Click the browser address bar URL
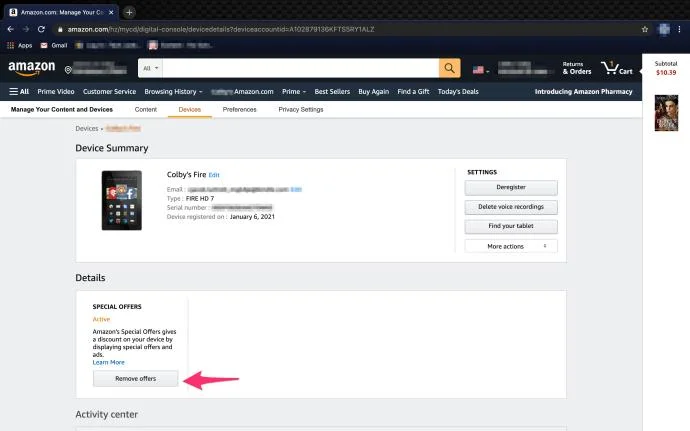 pyautogui.click(x=220, y=29)
